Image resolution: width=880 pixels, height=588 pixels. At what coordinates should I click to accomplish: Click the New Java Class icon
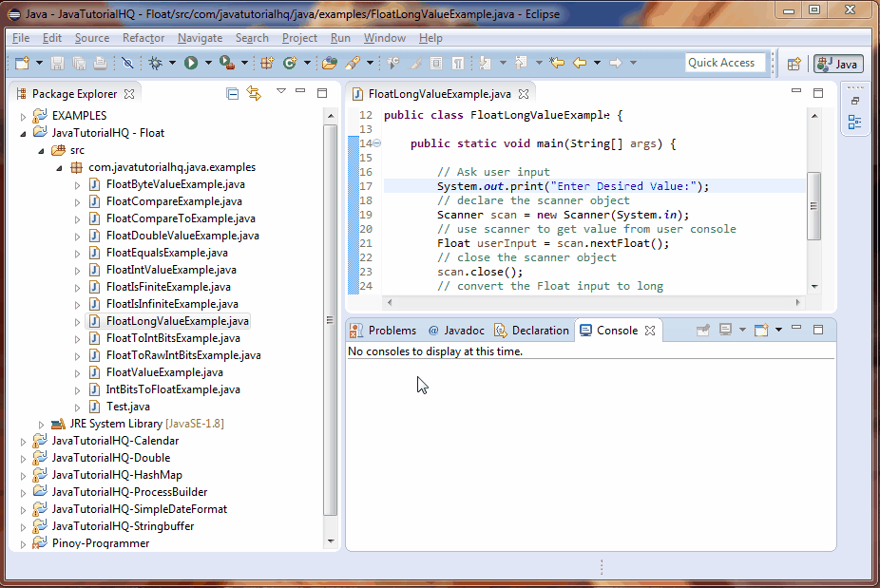pyautogui.click(x=290, y=63)
